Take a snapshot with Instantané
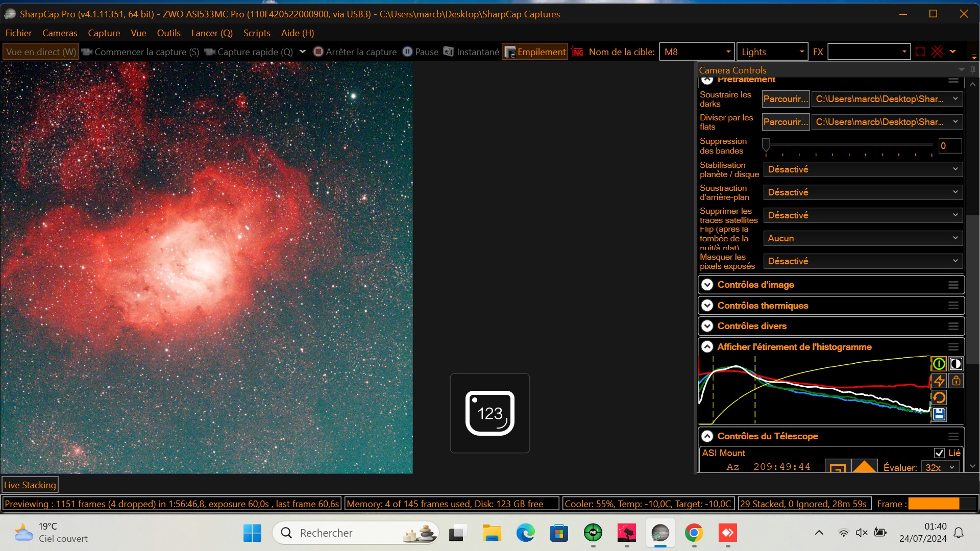Screen dimensions: 980x551 tap(471, 52)
